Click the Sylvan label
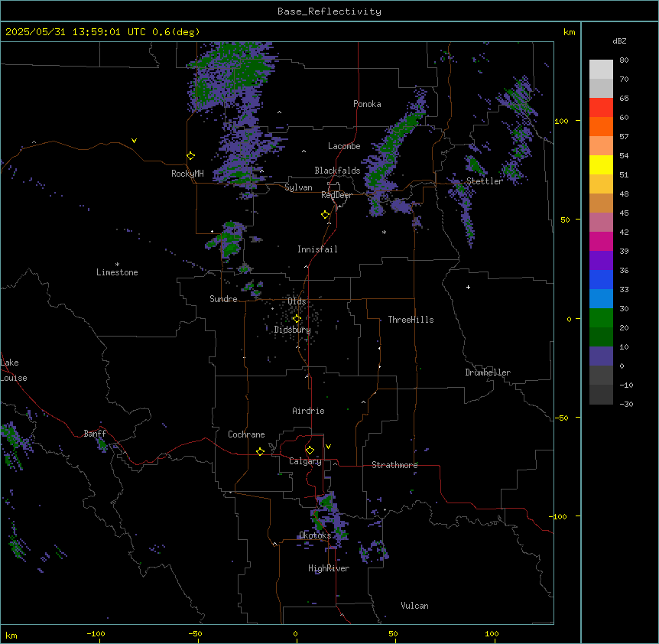The image size is (659, 644). click(x=298, y=187)
